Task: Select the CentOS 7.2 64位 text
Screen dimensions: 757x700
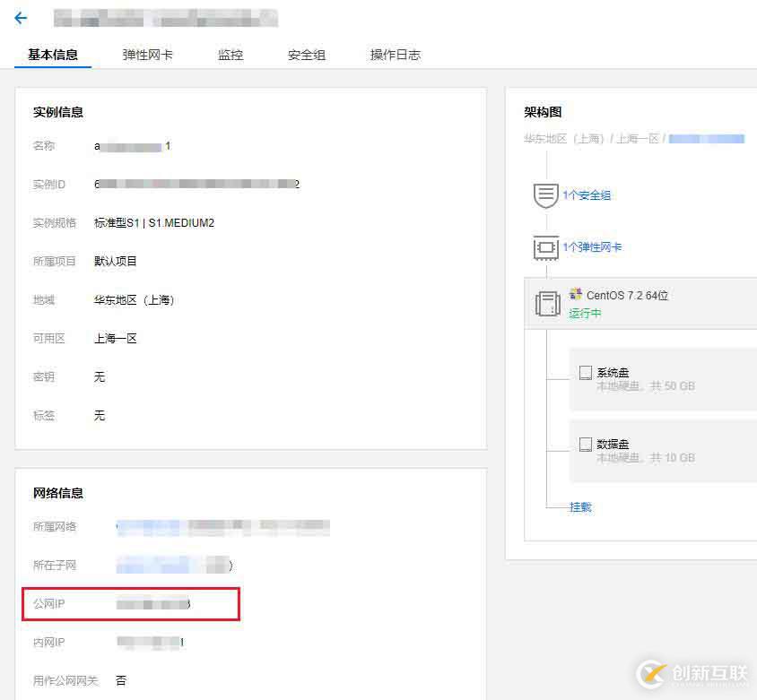Action: click(x=627, y=295)
